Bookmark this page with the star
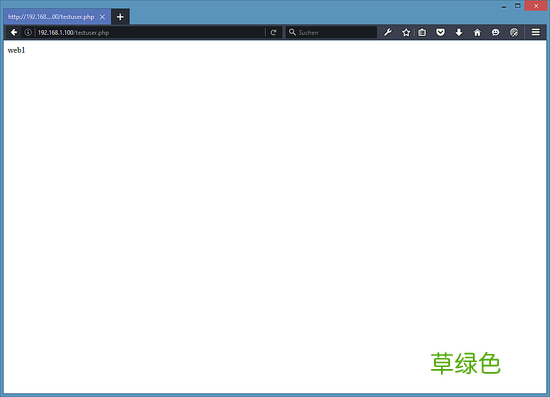This screenshot has width=550, height=397. click(x=406, y=32)
